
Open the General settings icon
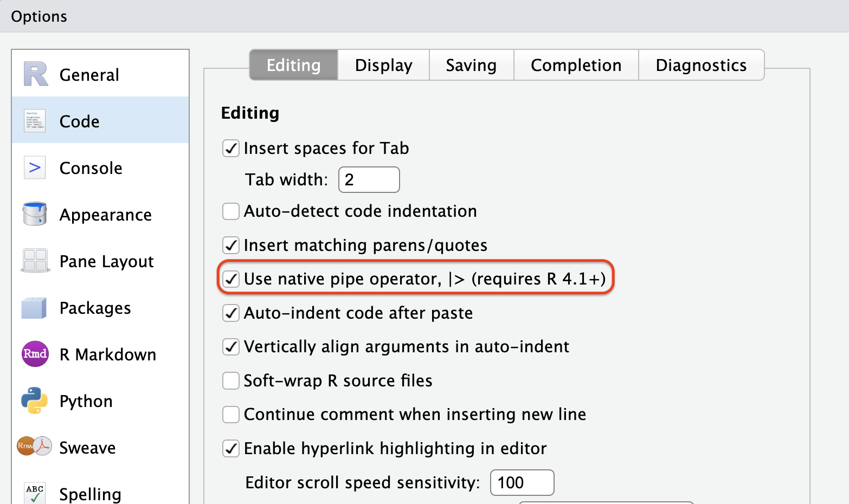[34, 74]
